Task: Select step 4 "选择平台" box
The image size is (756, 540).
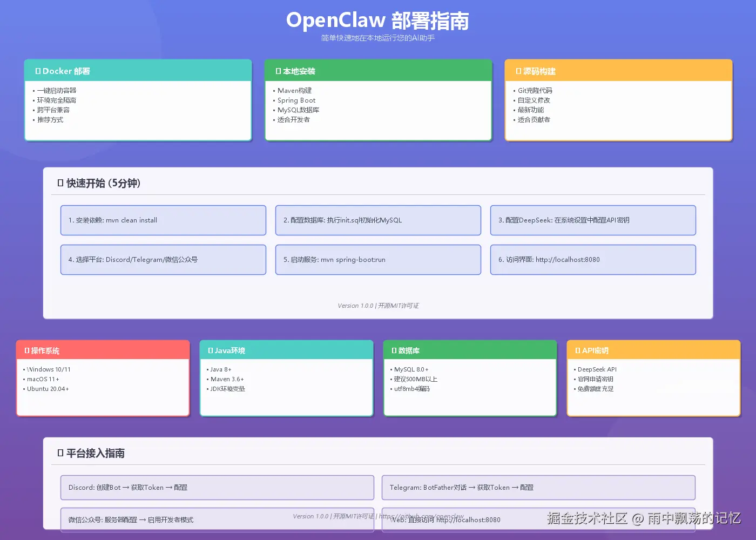Action: coord(163,260)
